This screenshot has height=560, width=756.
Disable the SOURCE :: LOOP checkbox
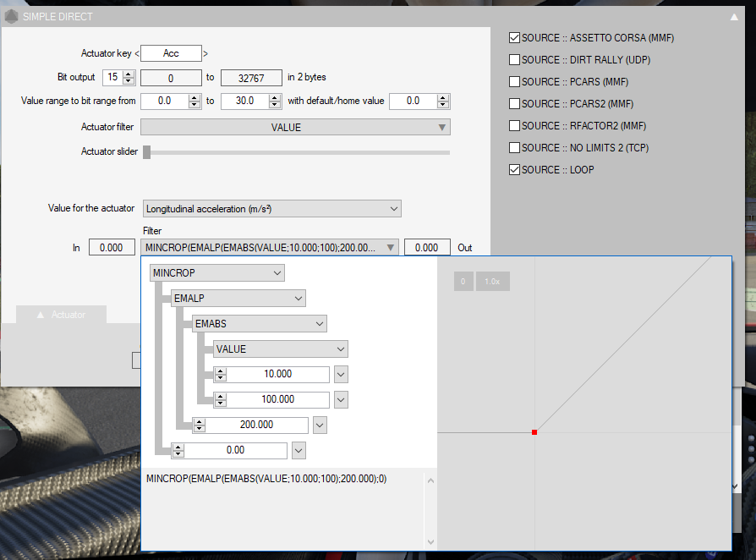pos(514,170)
